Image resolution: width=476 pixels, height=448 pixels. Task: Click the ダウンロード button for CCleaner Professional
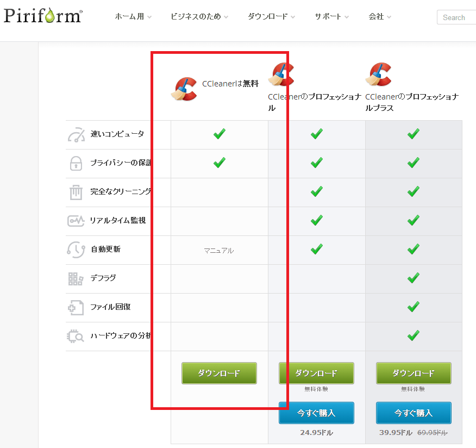click(x=316, y=374)
